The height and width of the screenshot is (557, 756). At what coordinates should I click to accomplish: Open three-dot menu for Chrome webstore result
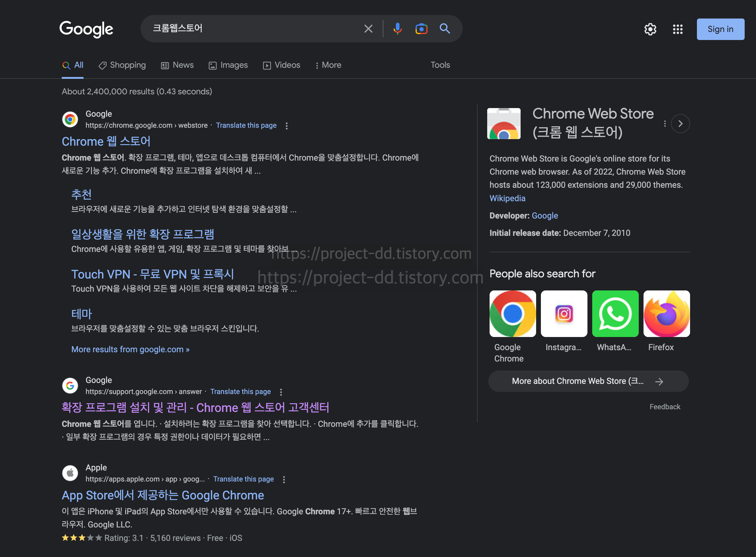287,126
